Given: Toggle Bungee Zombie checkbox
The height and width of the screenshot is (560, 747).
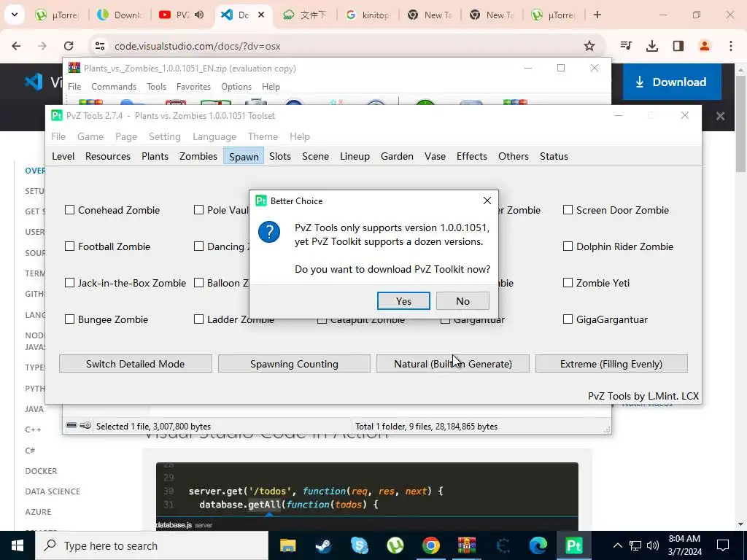Looking at the screenshot, I should tap(69, 319).
